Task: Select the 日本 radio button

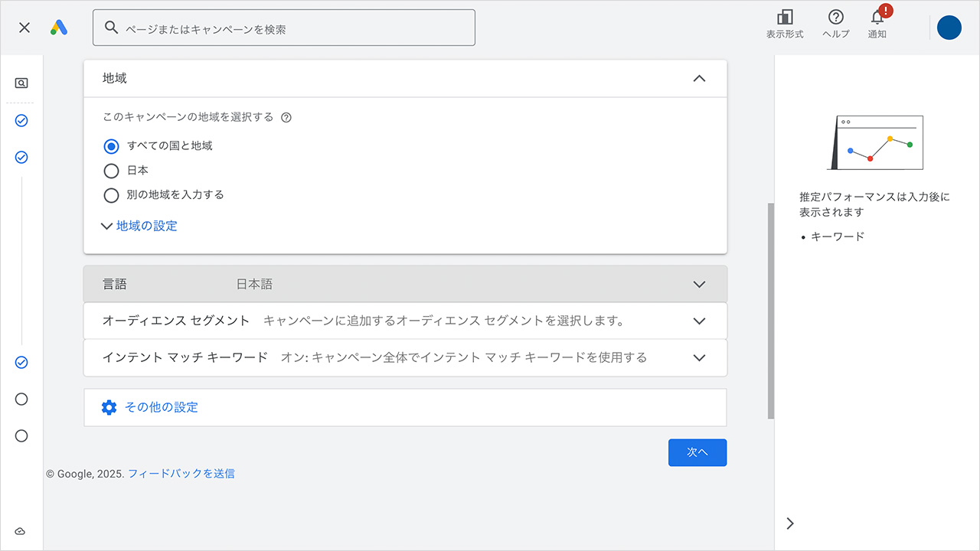Action: (111, 170)
